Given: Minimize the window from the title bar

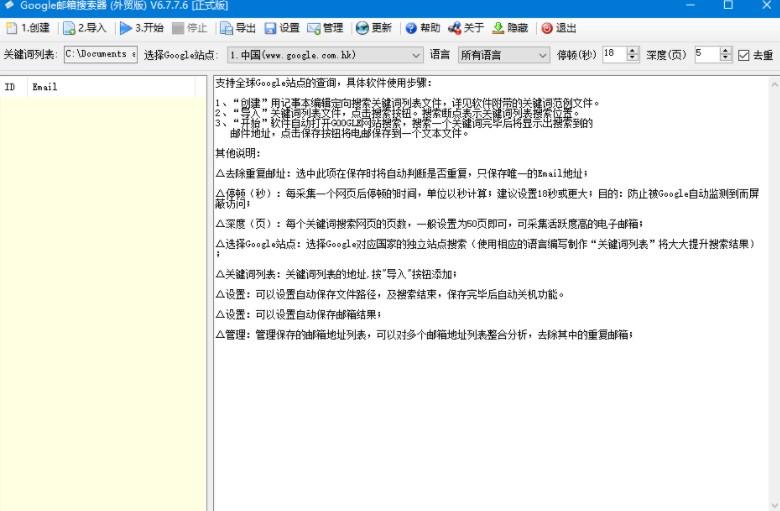Looking at the screenshot, I should coord(690,5).
